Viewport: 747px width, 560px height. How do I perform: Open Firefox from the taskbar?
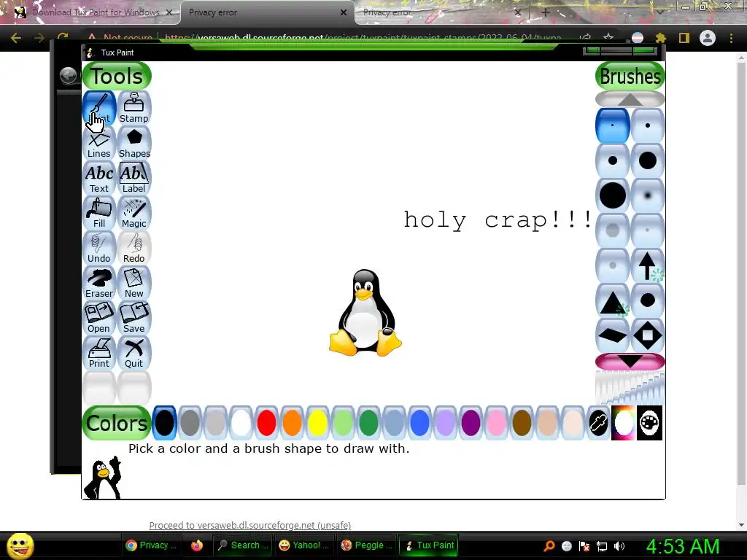pyautogui.click(x=197, y=545)
